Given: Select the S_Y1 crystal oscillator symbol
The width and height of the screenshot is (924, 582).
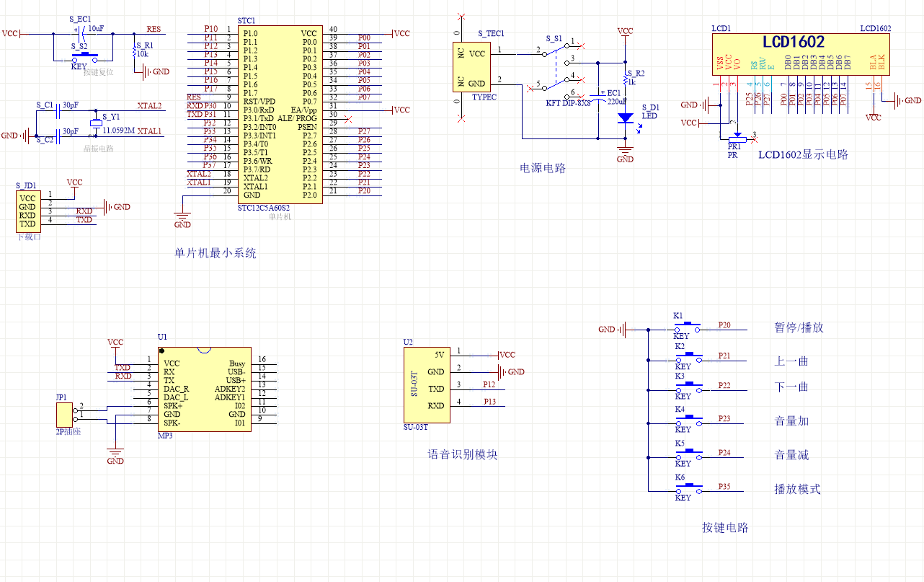Looking at the screenshot, I should (95, 123).
